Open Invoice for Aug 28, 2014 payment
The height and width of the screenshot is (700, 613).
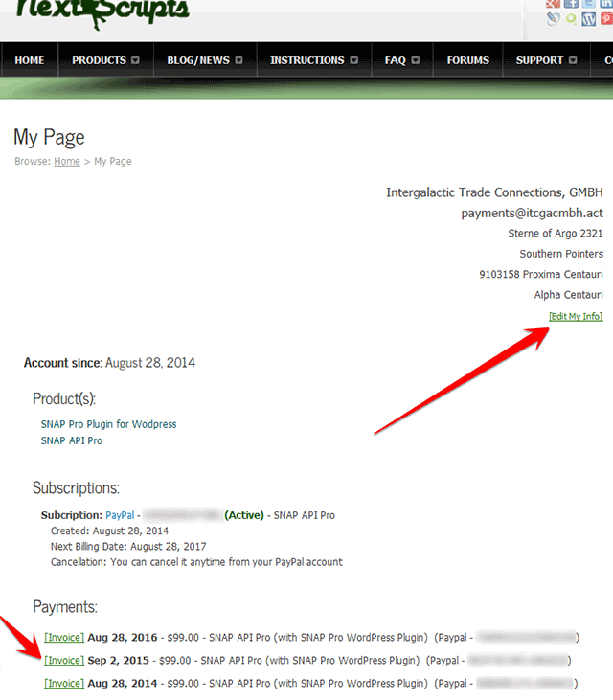tap(64, 684)
